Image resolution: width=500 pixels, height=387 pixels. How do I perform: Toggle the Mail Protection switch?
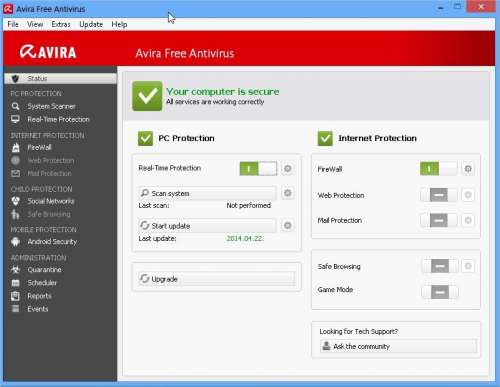[439, 220]
